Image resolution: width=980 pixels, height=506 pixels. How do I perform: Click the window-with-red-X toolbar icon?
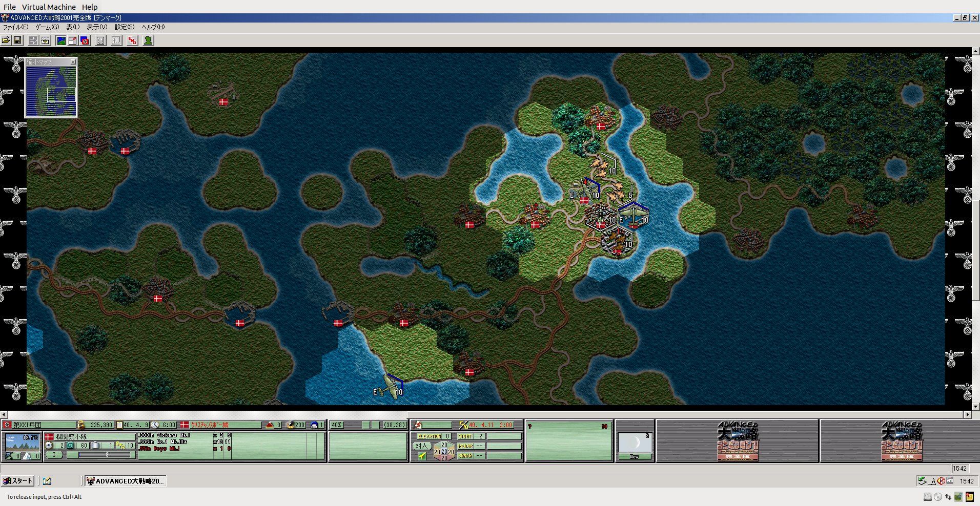pos(73,40)
